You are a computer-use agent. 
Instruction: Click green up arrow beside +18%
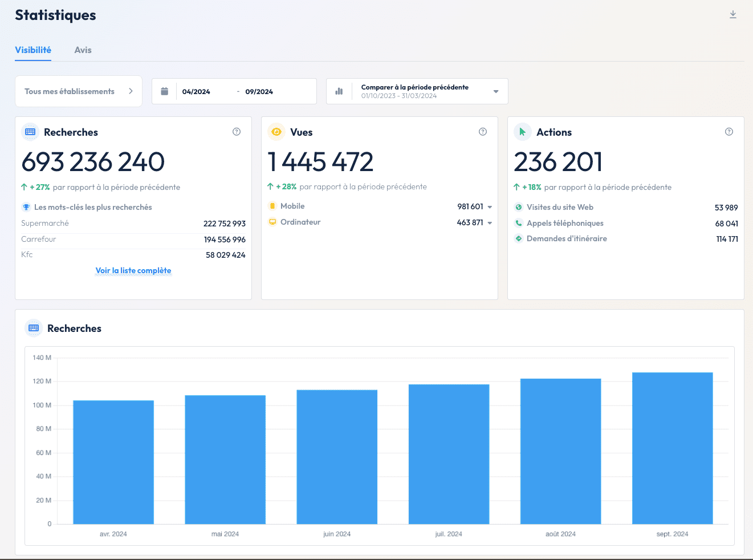click(516, 187)
